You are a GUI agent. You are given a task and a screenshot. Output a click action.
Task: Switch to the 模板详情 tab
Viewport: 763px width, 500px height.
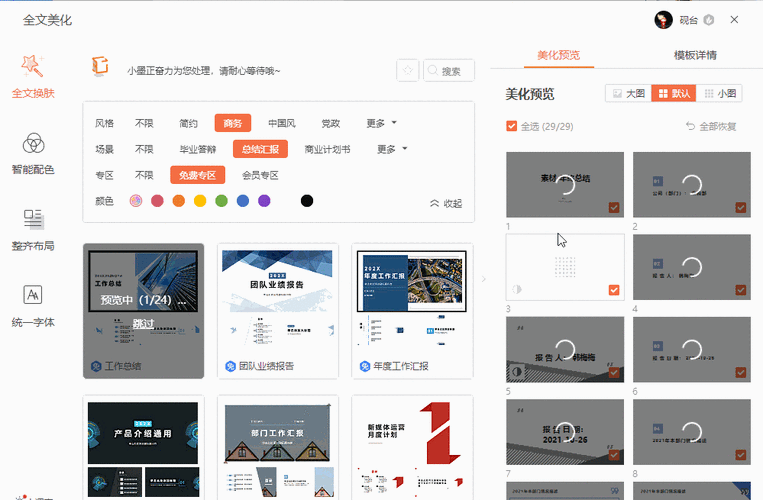pos(695,55)
